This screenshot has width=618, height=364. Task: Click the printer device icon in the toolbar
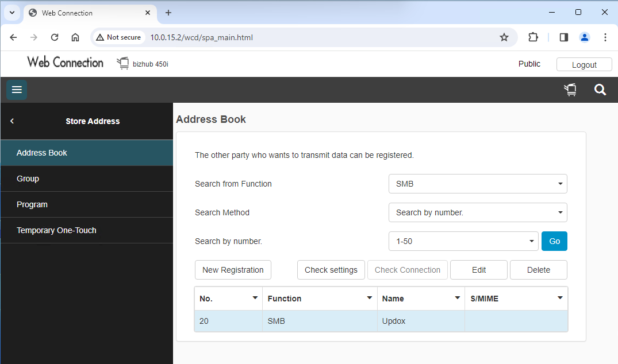pyautogui.click(x=570, y=90)
